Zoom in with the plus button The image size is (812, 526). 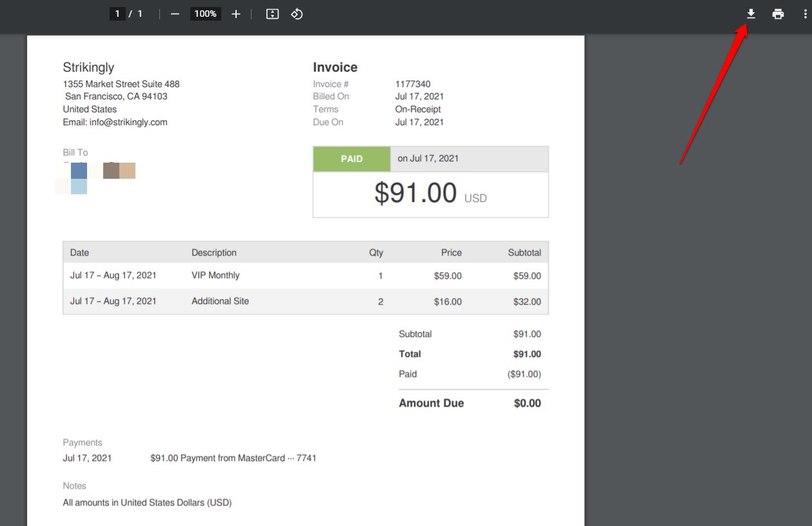pos(236,14)
